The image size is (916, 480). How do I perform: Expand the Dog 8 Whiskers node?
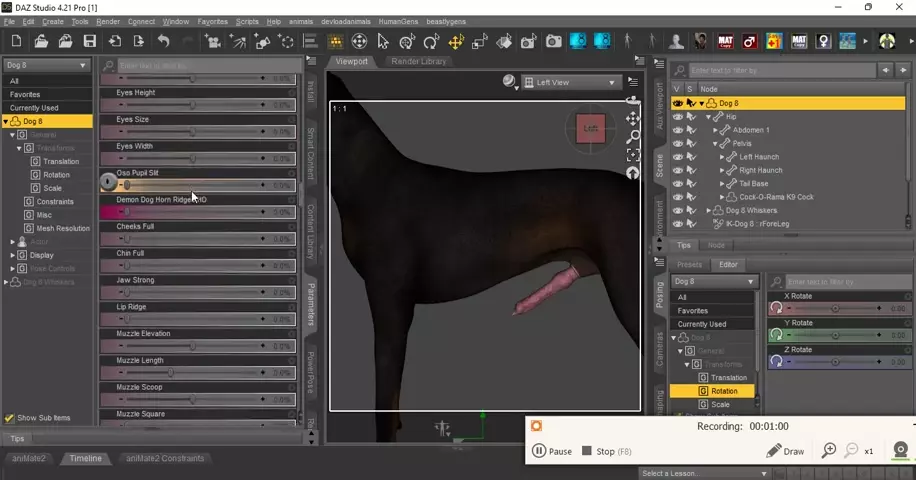[x=709, y=211]
